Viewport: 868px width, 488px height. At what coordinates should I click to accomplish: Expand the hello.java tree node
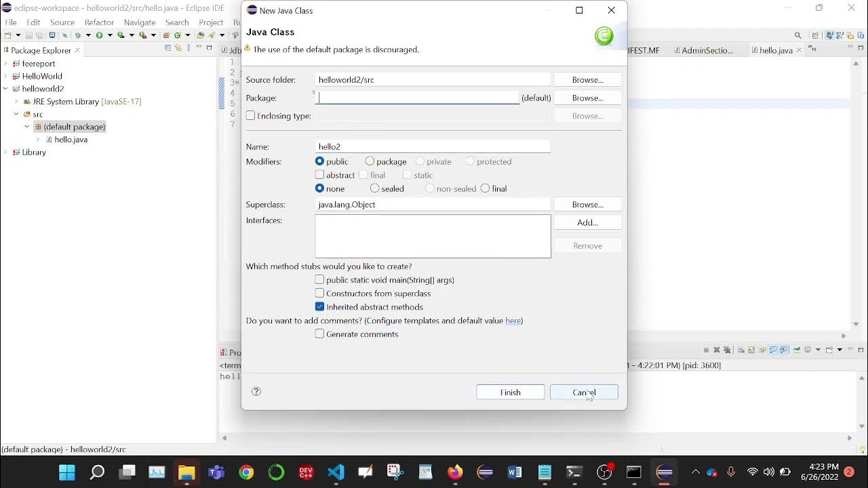pos(38,140)
